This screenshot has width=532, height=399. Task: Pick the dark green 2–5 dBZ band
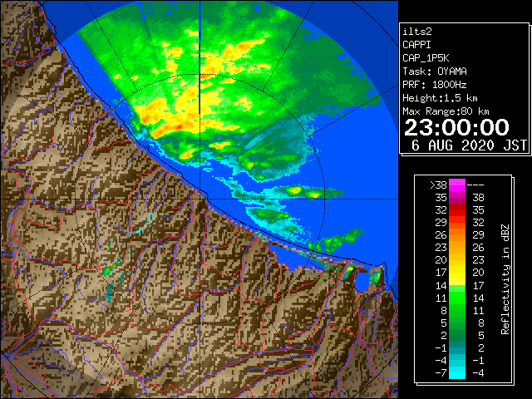click(x=457, y=335)
